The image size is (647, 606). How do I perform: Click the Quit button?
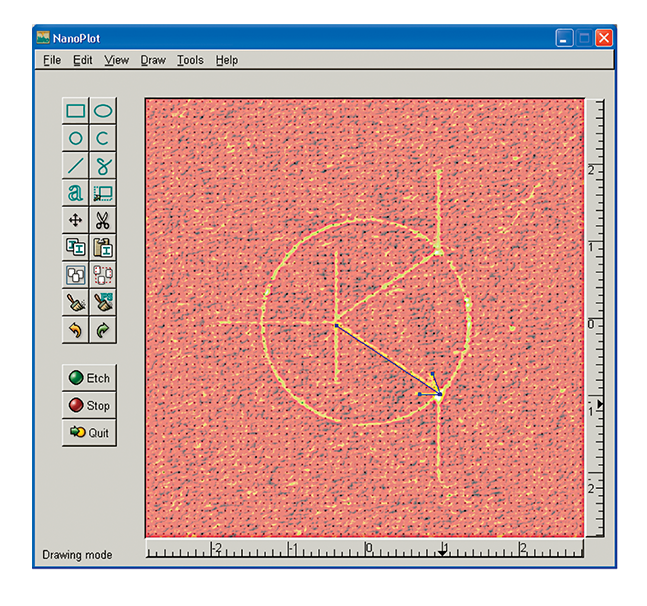tap(89, 433)
